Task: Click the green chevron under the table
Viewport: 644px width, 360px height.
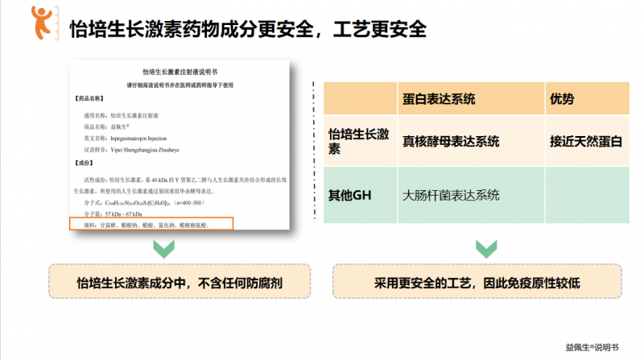Action: tap(486, 249)
